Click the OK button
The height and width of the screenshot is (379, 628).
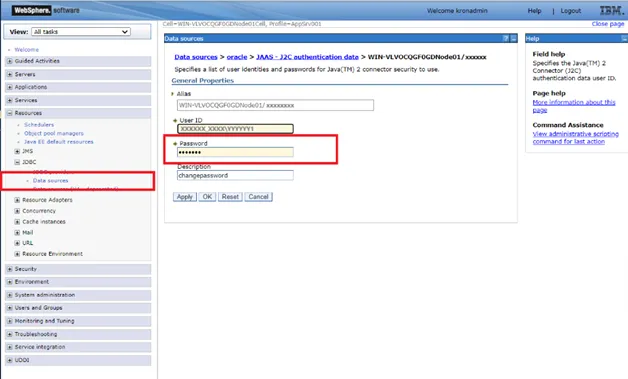coord(207,197)
